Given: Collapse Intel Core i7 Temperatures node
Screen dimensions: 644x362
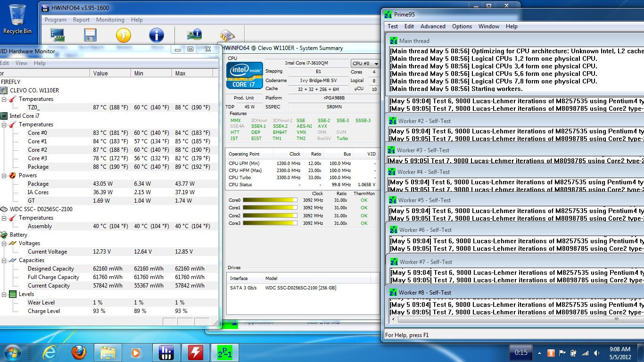Looking at the screenshot, I should coord(4,124).
